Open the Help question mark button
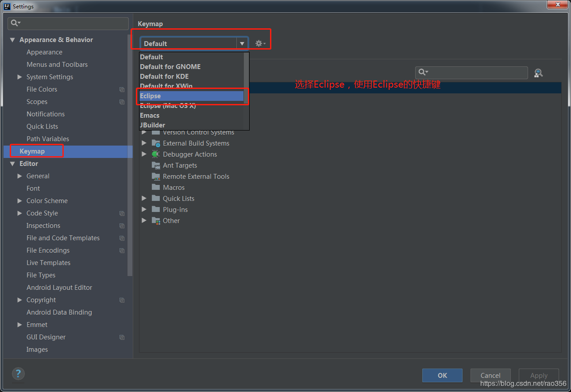 pos(18,373)
